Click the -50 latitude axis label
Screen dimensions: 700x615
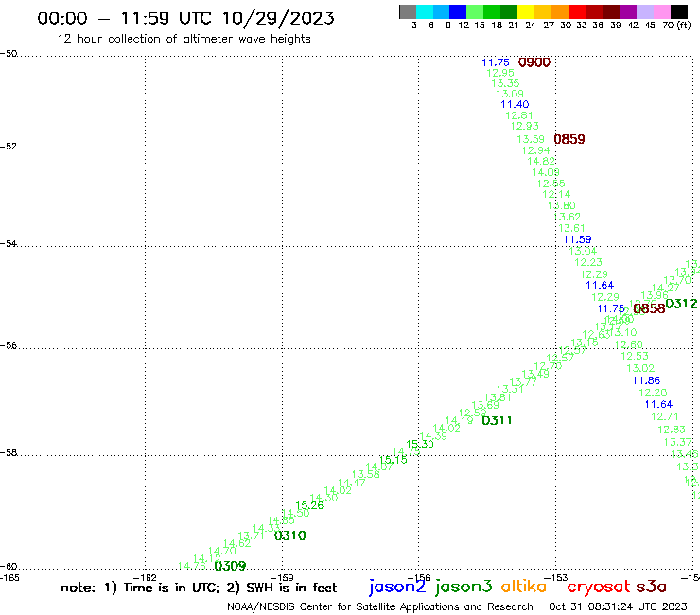[x=9, y=54]
